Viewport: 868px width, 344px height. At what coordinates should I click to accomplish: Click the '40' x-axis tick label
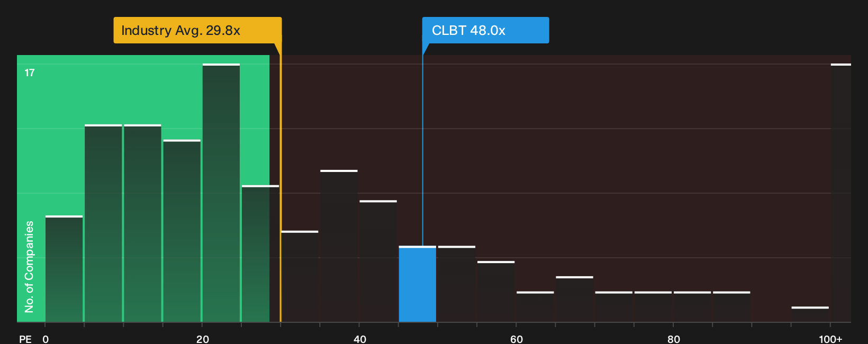pyautogui.click(x=360, y=339)
